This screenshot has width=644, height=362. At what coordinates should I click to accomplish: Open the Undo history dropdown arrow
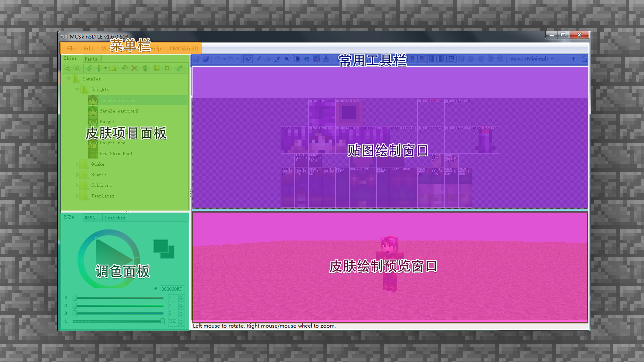point(224,59)
